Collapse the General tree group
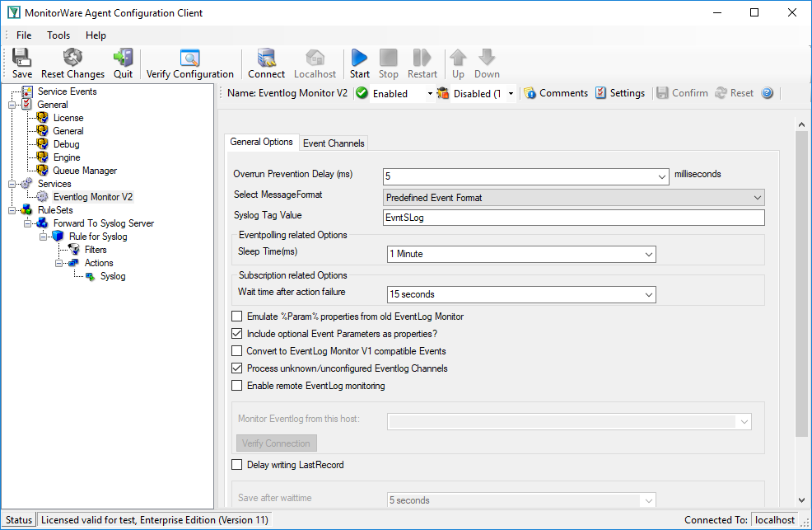 [x=12, y=106]
